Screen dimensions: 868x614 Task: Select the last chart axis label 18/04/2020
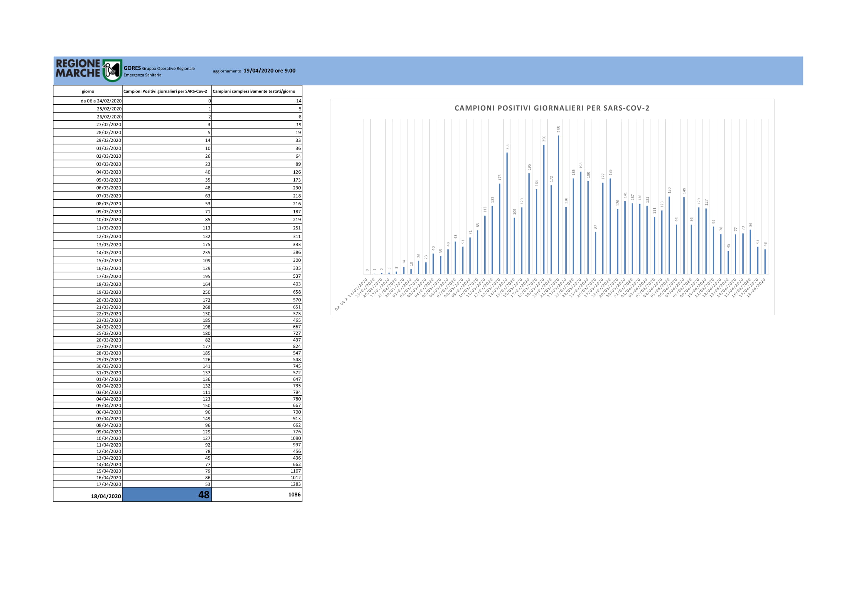click(756, 288)
